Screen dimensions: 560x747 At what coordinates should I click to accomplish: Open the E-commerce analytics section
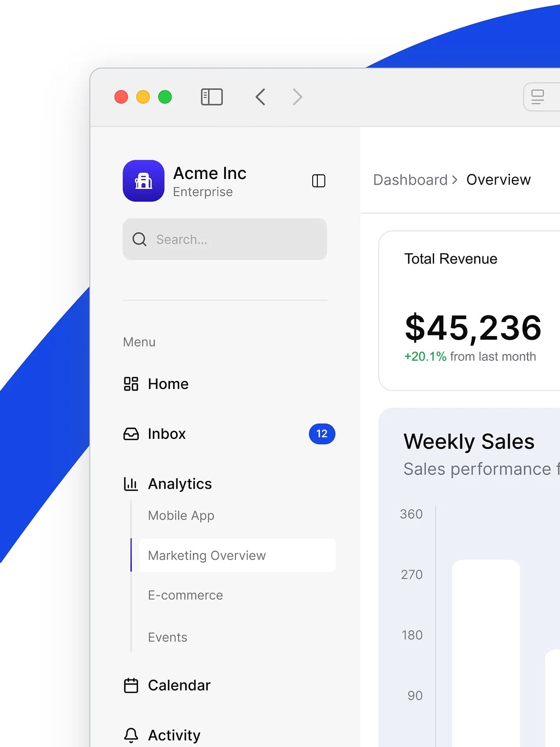pyautogui.click(x=185, y=595)
